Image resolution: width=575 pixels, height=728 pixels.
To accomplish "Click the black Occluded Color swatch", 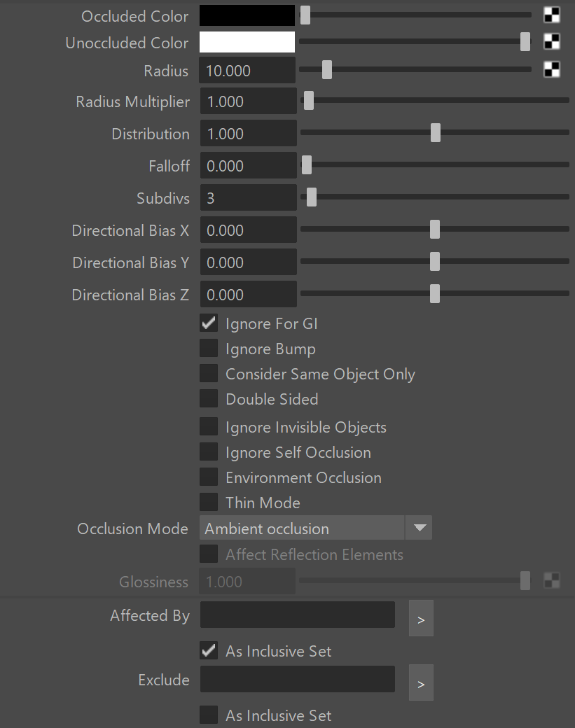I will (247, 15).
